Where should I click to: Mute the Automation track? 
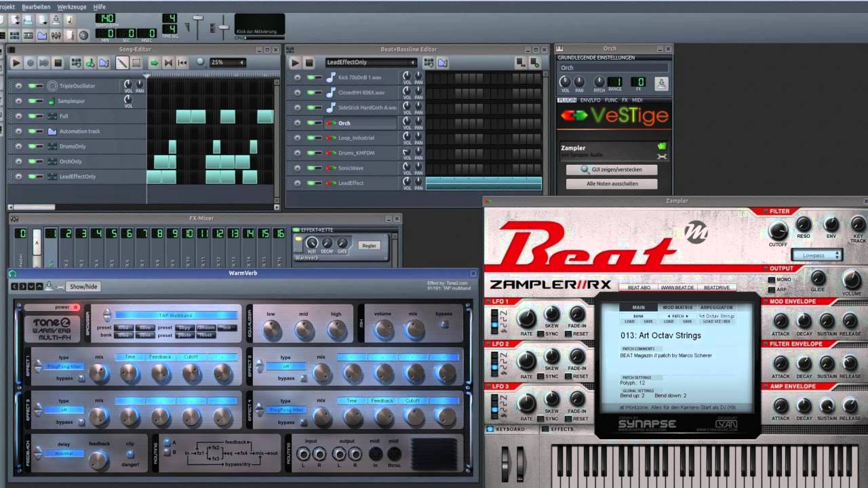pos(32,131)
